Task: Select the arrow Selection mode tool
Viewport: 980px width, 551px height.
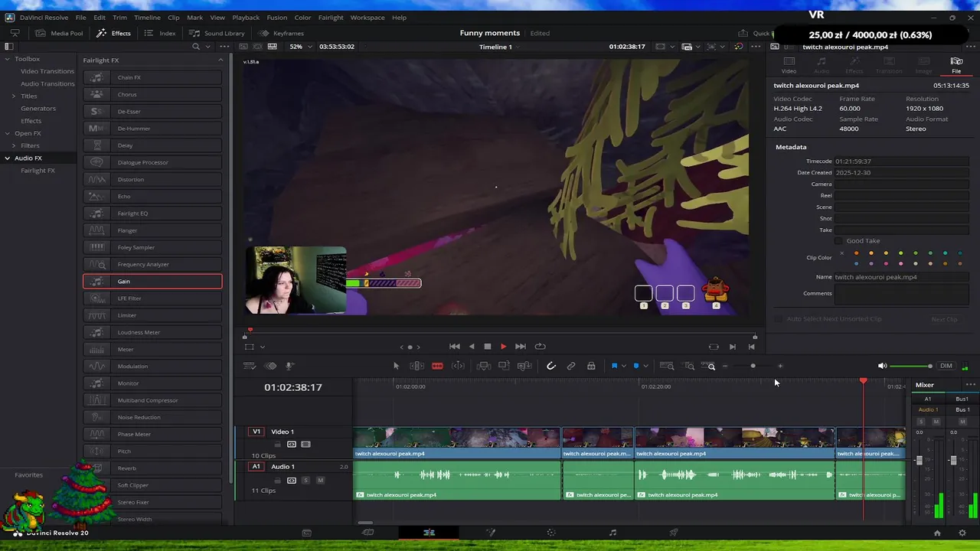Action: 396,366
